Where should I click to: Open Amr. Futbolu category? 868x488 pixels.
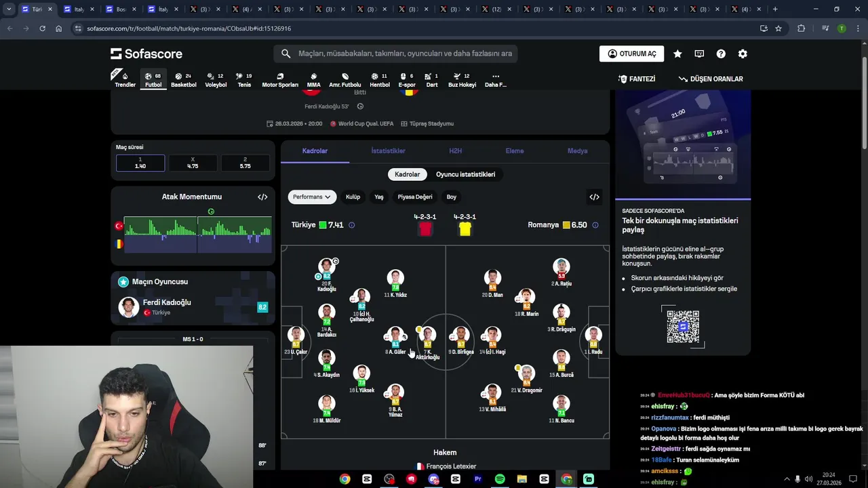345,80
